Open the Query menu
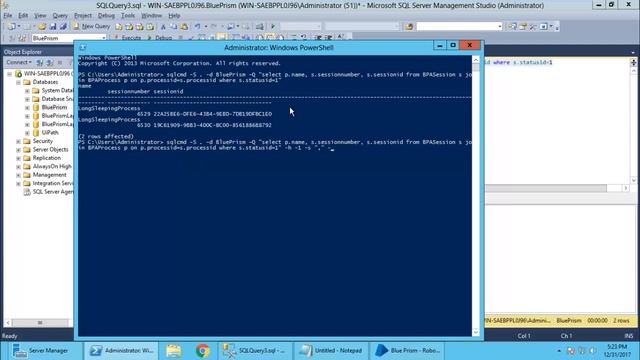 click(x=60, y=16)
